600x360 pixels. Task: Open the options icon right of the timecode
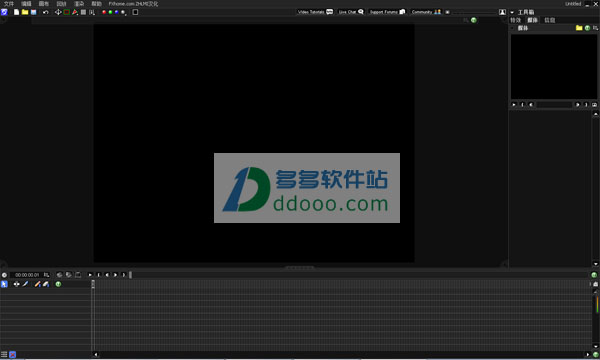point(46,275)
